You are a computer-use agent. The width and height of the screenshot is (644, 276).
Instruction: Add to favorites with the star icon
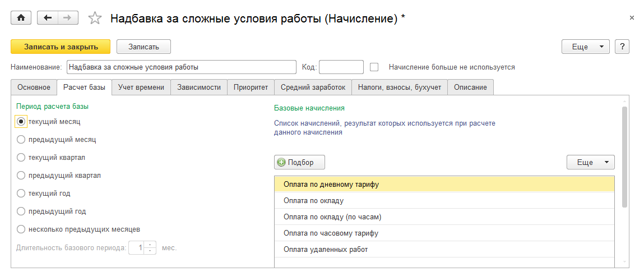coord(95,19)
